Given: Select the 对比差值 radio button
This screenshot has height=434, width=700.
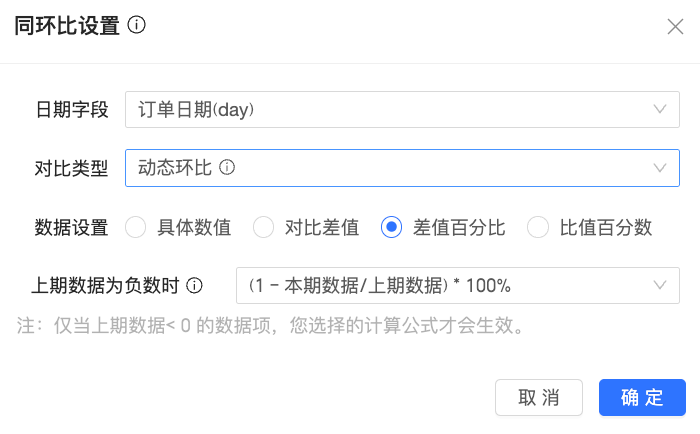Looking at the screenshot, I should point(263,227).
